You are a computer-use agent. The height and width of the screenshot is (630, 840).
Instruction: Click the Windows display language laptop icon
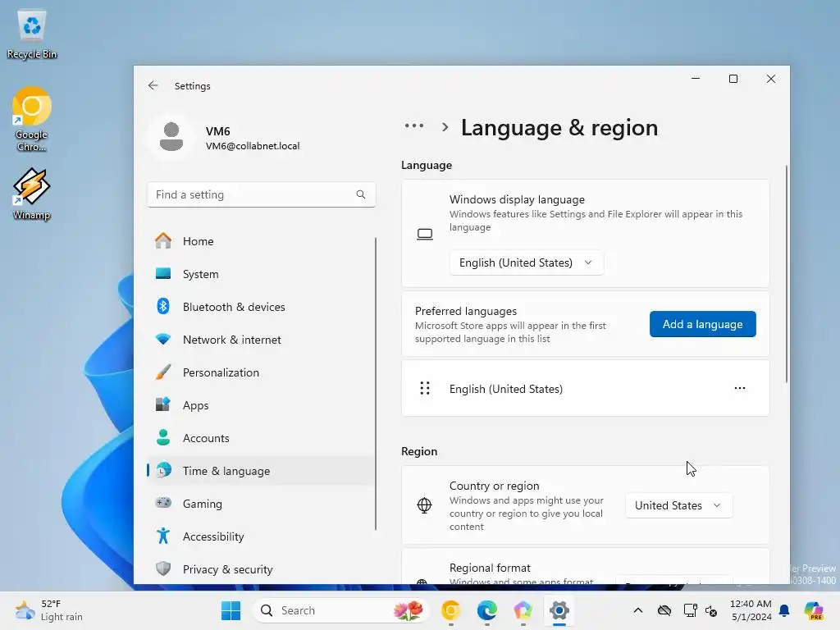(x=425, y=234)
